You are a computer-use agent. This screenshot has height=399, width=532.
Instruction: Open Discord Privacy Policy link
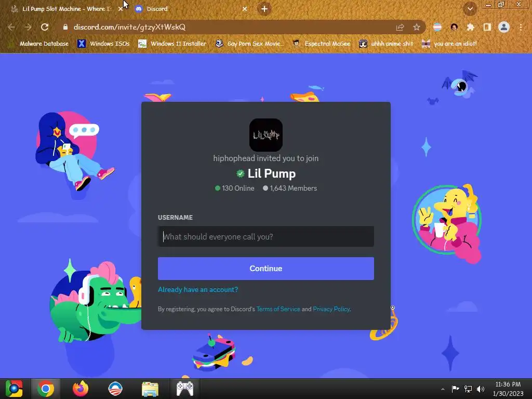331,309
